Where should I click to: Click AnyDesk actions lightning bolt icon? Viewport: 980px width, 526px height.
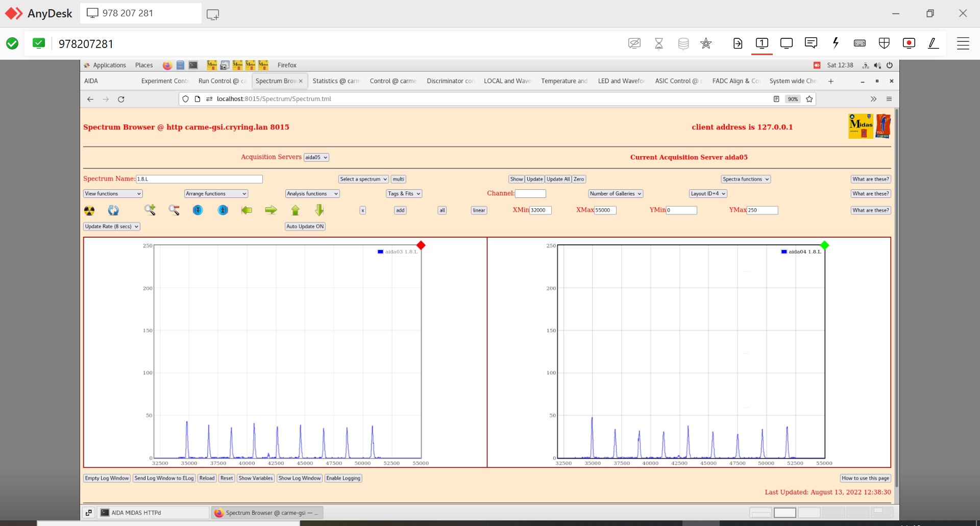pos(836,43)
